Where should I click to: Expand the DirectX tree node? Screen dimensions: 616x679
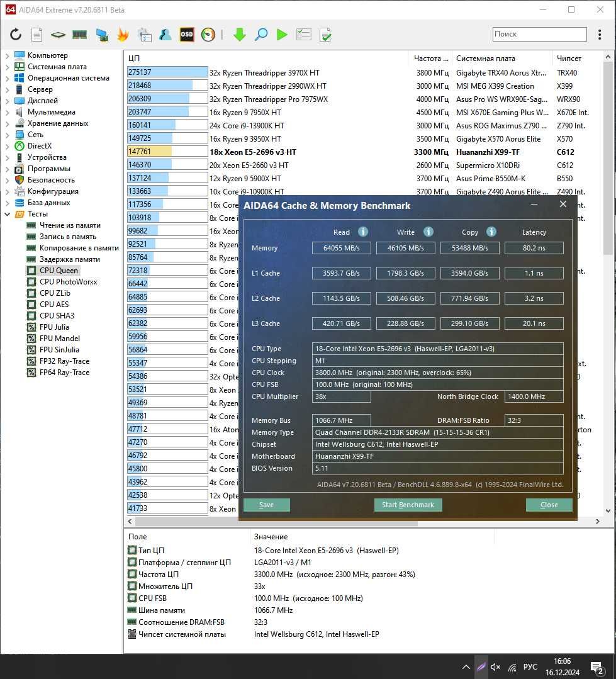(7, 146)
